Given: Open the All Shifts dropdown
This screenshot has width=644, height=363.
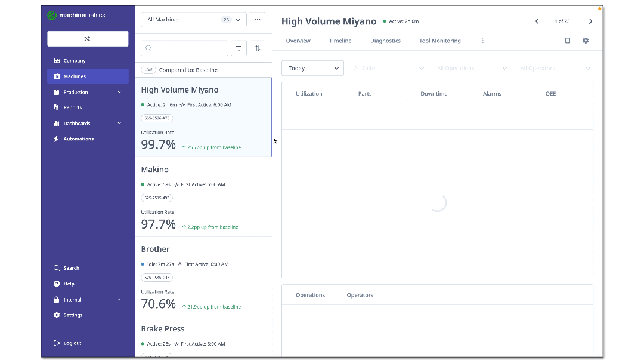Looking at the screenshot, I should pyautogui.click(x=389, y=68).
